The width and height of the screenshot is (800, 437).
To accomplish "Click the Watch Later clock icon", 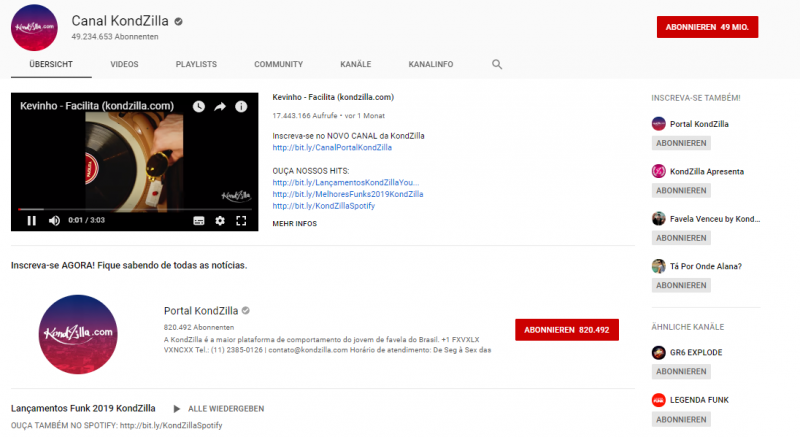I will [x=198, y=106].
